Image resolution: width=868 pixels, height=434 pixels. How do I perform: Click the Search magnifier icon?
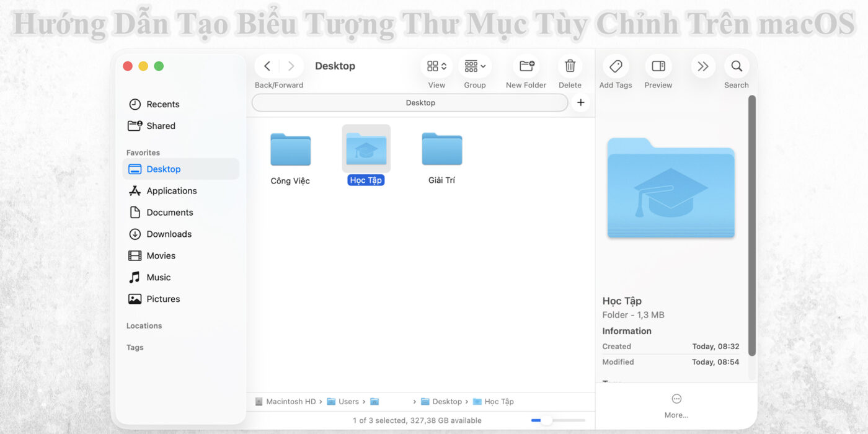point(736,66)
